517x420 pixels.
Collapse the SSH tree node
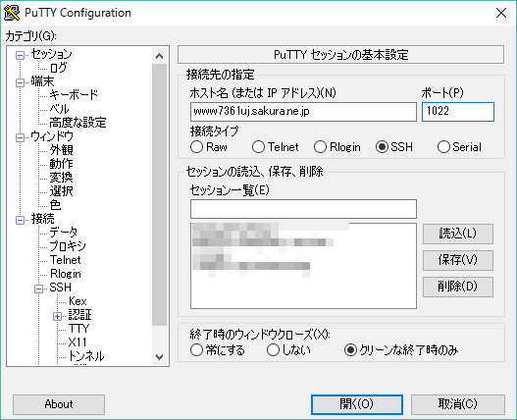[x=38, y=289]
